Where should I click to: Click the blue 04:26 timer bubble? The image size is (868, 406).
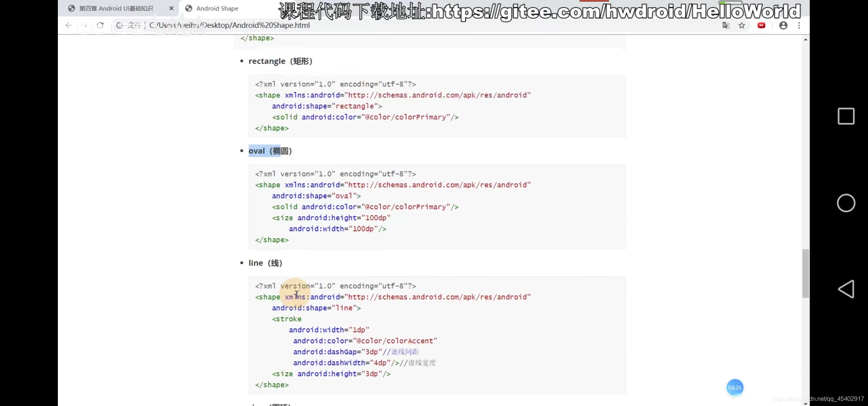[x=735, y=387]
